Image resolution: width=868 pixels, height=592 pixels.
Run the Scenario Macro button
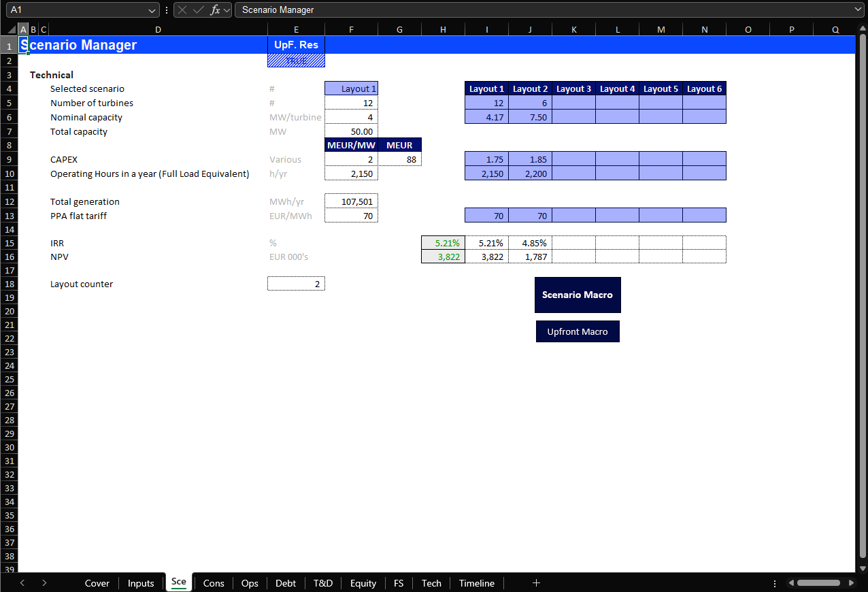point(577,295)
